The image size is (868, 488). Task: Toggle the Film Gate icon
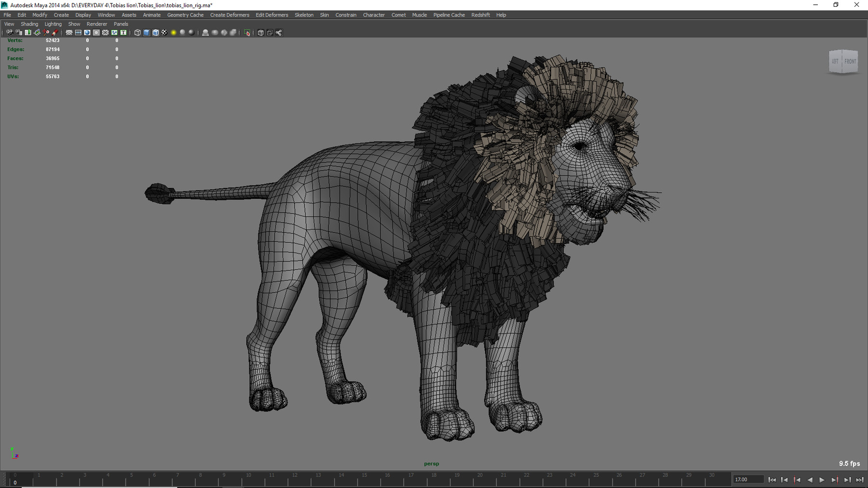[x=78, y=33]
